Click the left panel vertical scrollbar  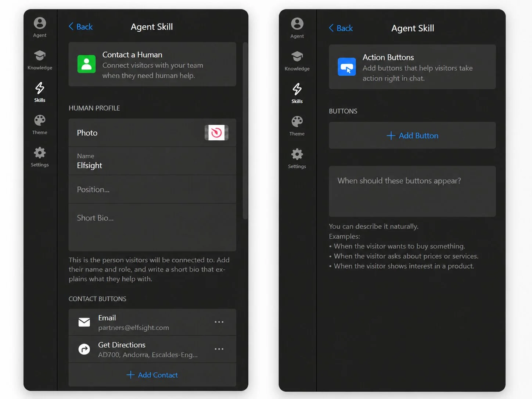245,131
